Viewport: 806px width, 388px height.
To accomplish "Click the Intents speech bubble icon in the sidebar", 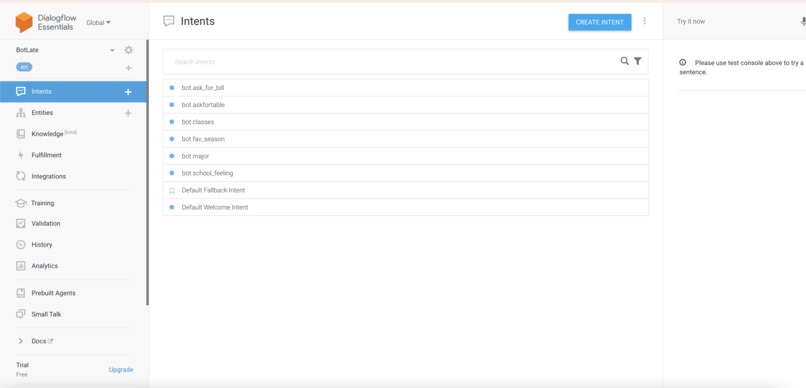I will coord(21,91).
